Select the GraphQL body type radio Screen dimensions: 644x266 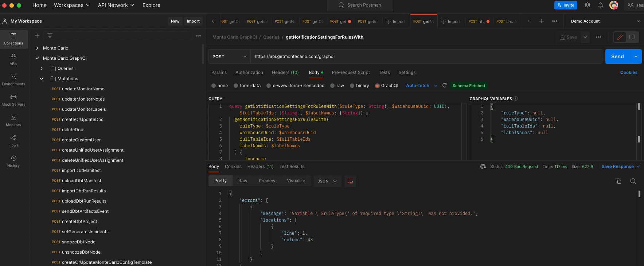[377, 86]
